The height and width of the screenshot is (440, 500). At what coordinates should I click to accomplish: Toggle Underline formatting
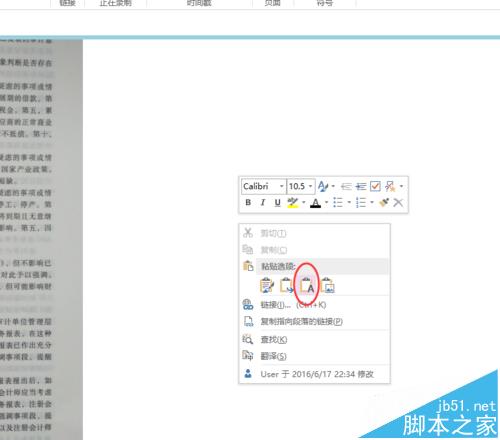(x=277, y=202)
